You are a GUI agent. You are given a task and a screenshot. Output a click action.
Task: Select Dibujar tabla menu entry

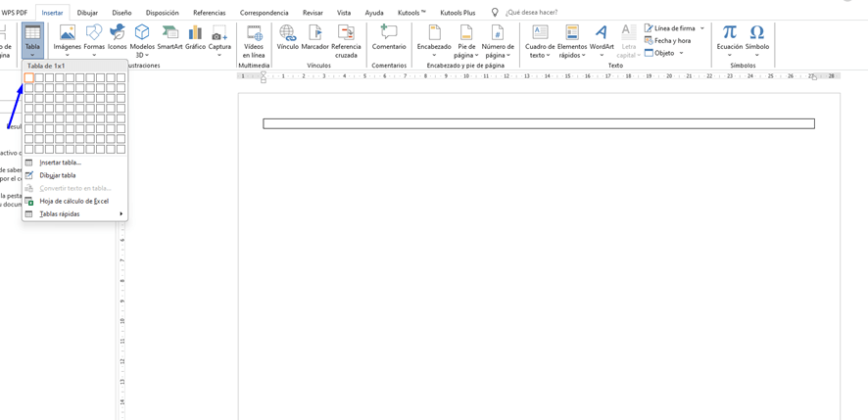pyautogui.click(x=57, y=175)
